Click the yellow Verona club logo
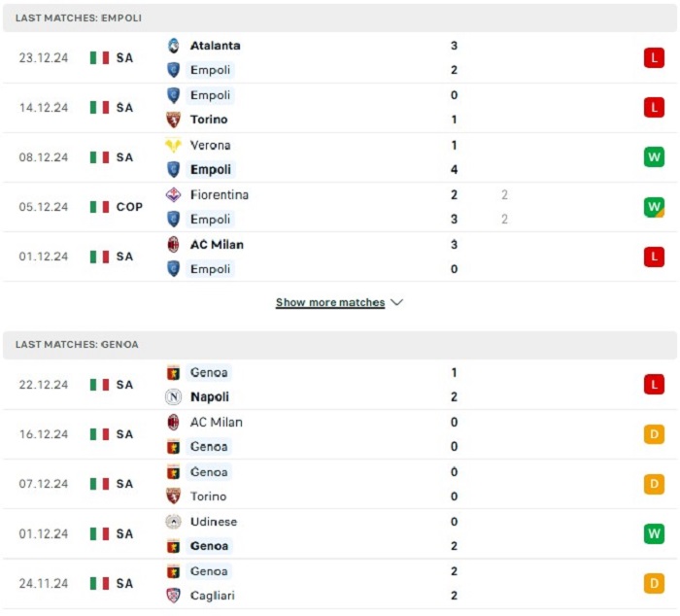The image size is (680, 616). 174,146
